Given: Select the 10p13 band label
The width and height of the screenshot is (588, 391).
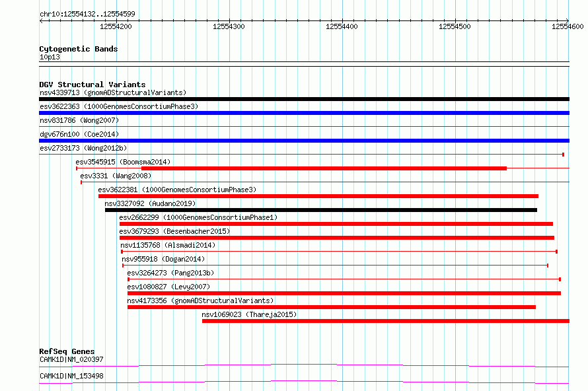Looking at the screenshot, I should (50, 57).
